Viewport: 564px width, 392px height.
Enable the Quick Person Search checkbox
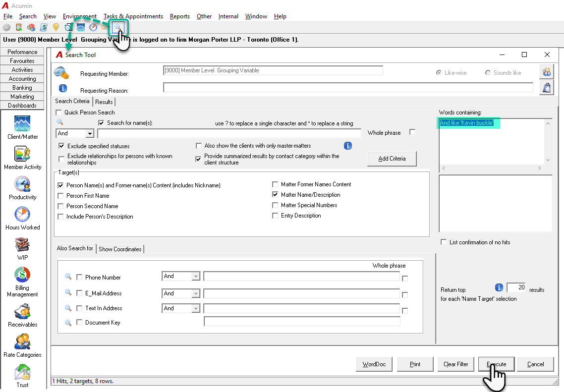click(58, 112)
